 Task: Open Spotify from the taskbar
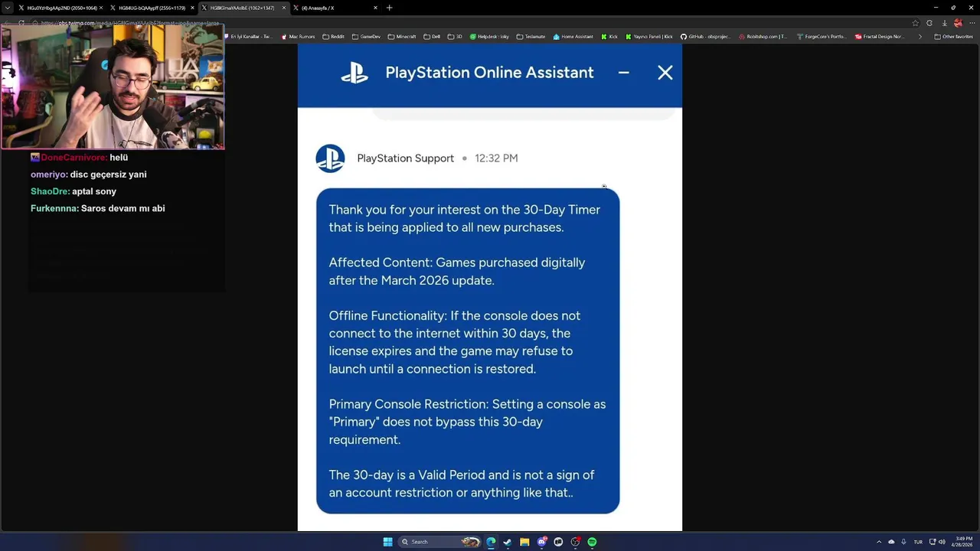[x=592, y=542]
